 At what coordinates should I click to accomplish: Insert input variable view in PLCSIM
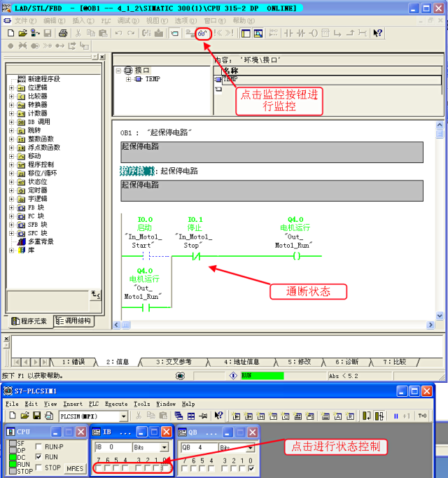[236, 416]
